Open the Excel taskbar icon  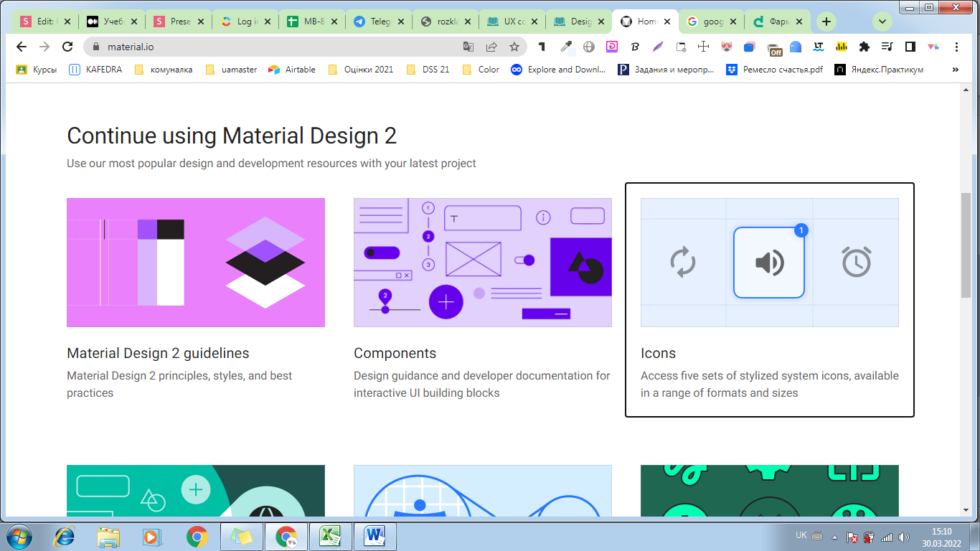pyautogui.click(x=330, y=537)
